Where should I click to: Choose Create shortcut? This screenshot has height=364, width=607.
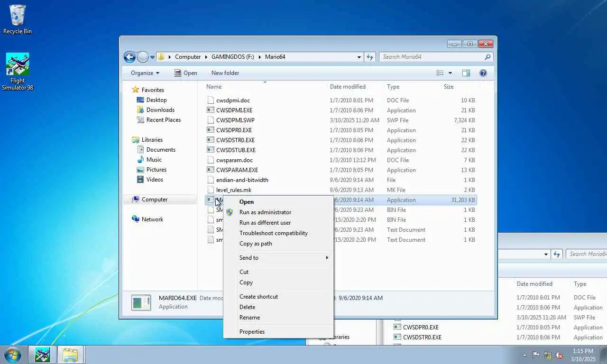pyautogui.click(x=278, y=297)
